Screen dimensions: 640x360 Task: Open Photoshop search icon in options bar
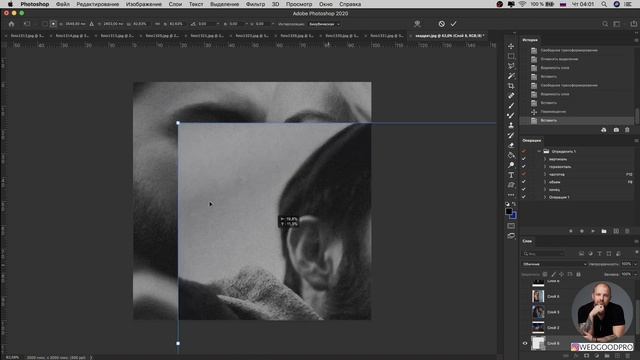[605, 24]
